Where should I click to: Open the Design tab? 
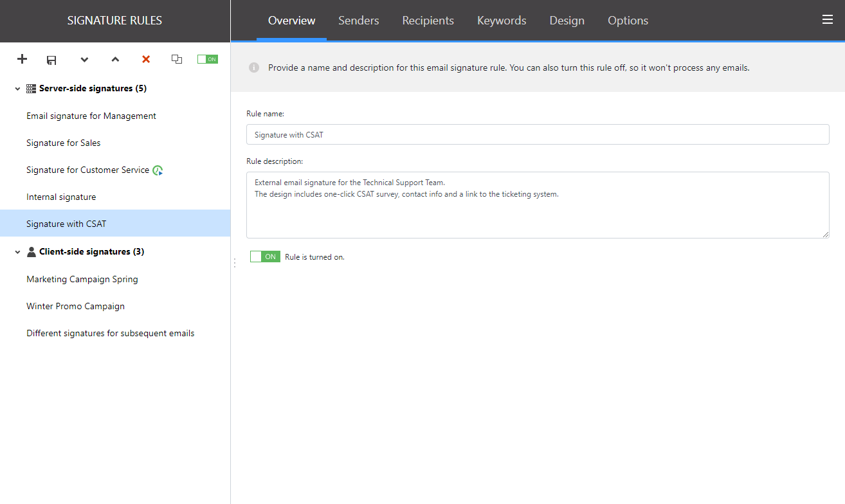[567, 20]
